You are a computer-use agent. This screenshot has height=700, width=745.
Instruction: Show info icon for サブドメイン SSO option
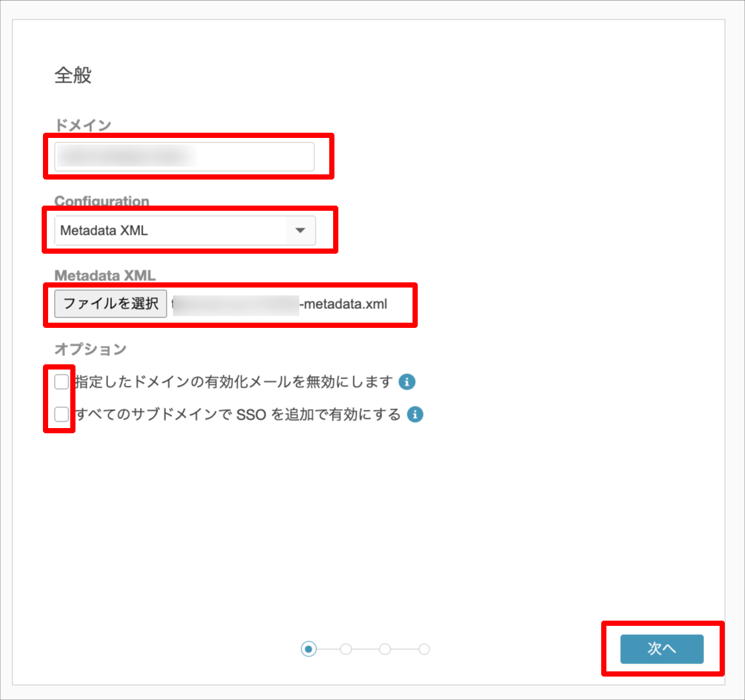coord(414,414)
